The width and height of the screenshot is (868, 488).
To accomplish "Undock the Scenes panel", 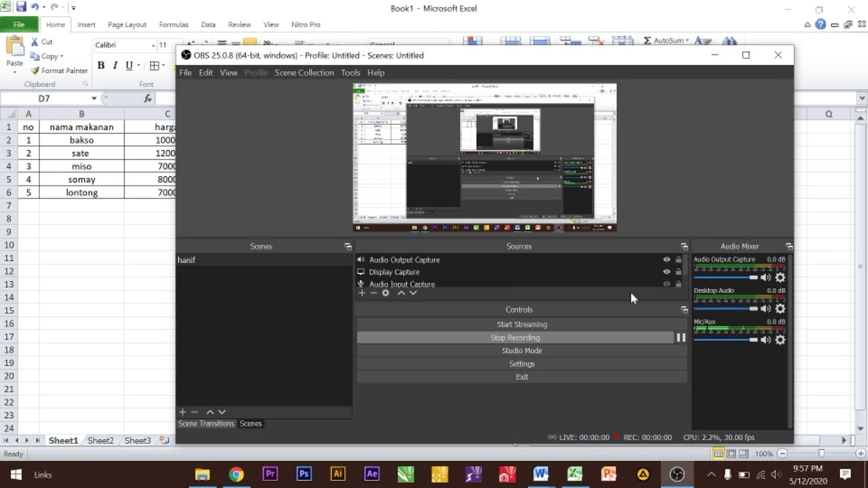I will tap(348, 247).
